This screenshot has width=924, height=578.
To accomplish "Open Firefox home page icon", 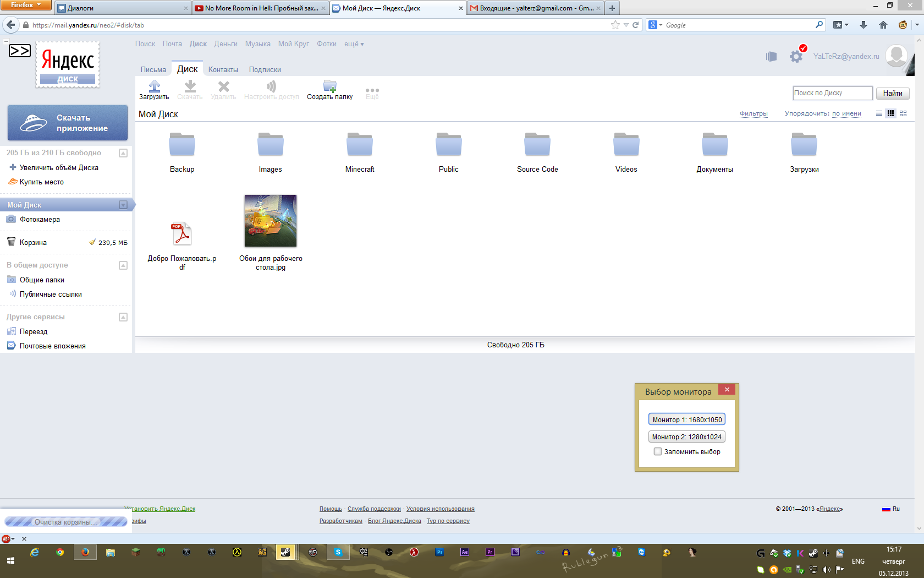I will (883, 25).
